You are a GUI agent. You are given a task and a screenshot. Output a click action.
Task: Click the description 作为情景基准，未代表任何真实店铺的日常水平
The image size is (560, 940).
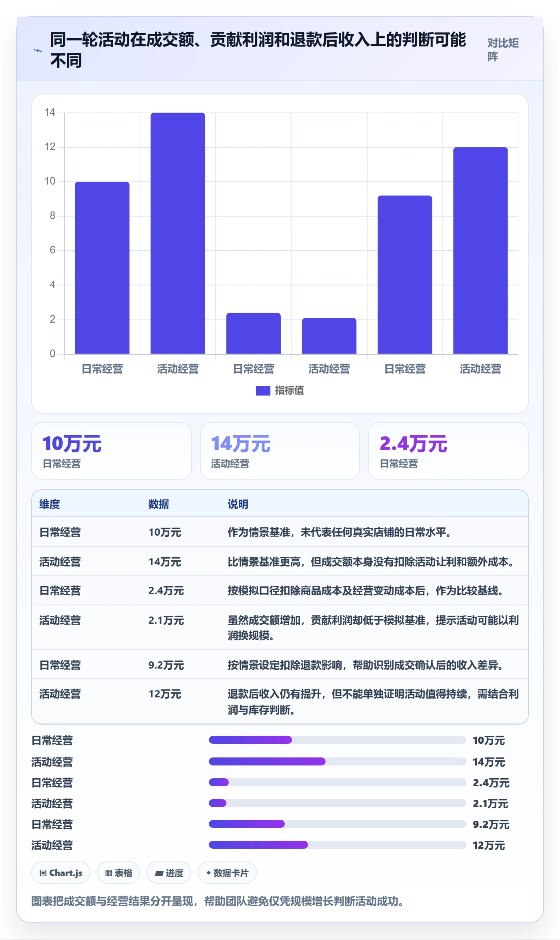(x=340, y=532)
